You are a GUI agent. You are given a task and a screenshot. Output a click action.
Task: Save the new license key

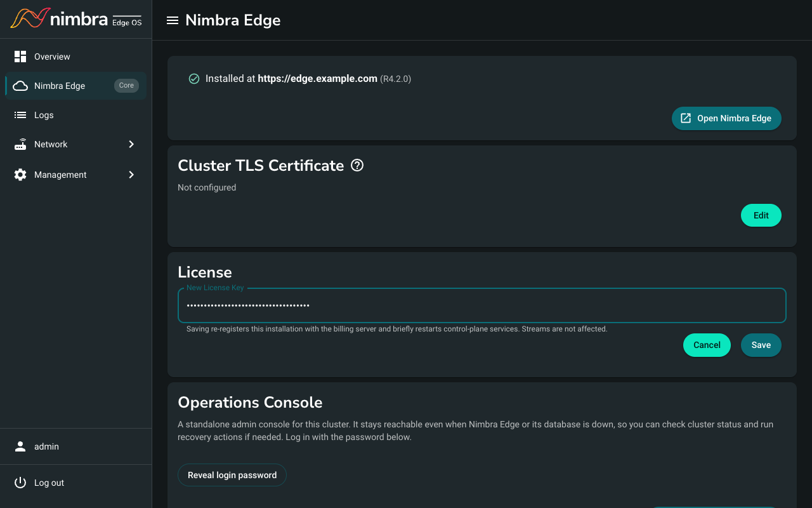click(761, 345)
